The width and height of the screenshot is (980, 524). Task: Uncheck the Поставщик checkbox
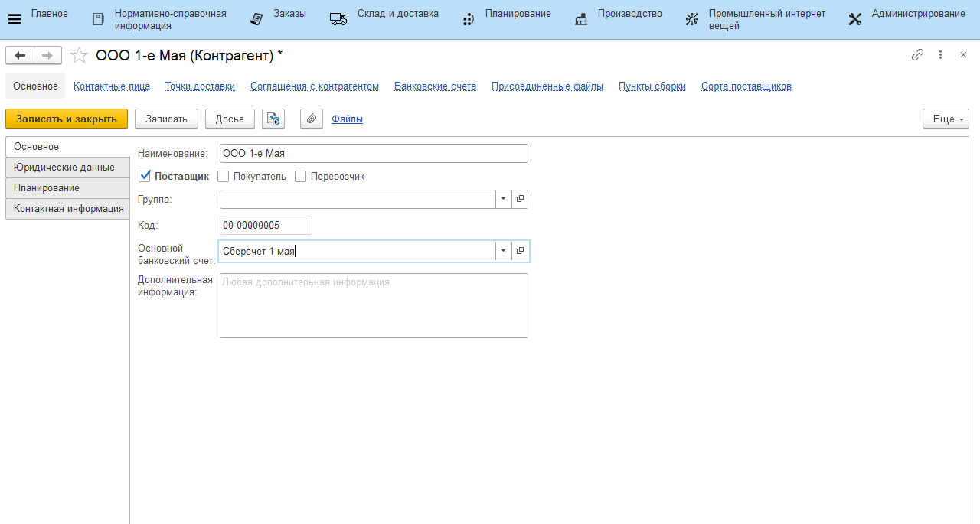(145, 176)
